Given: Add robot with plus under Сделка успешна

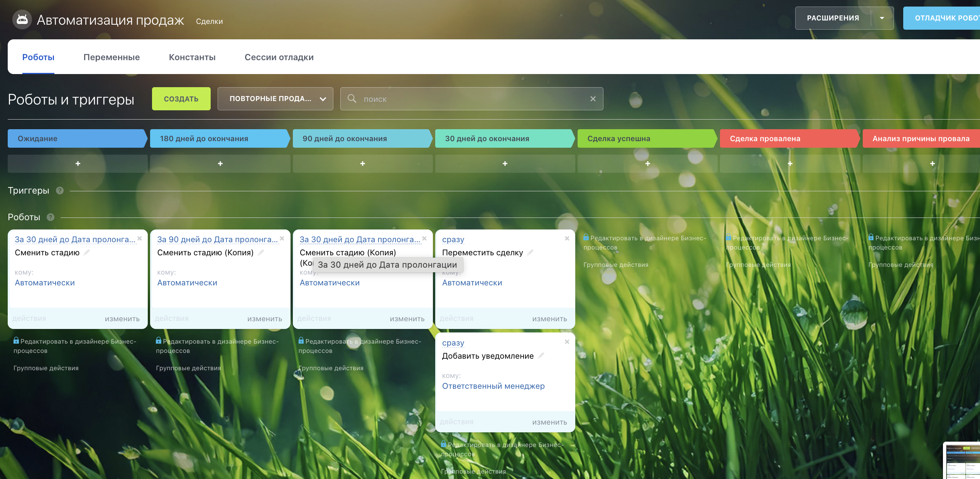Looking at the screenshot, I should [x=647, y=164].
